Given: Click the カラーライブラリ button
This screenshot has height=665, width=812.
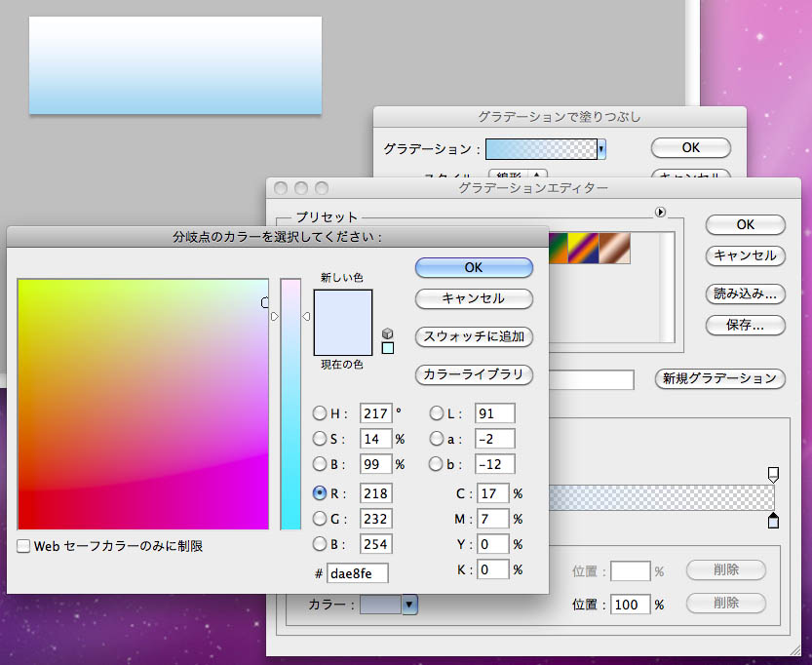Looking at the screenshot, I should [474, 374].
